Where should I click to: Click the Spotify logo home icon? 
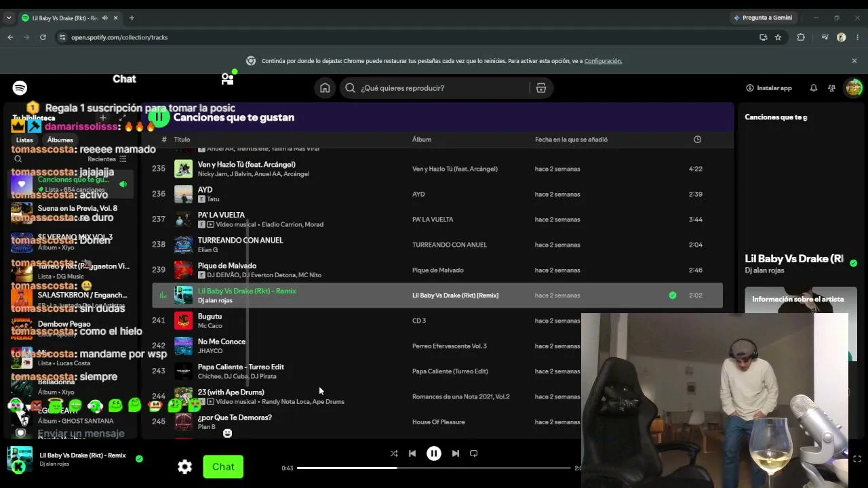click(20, 88)
